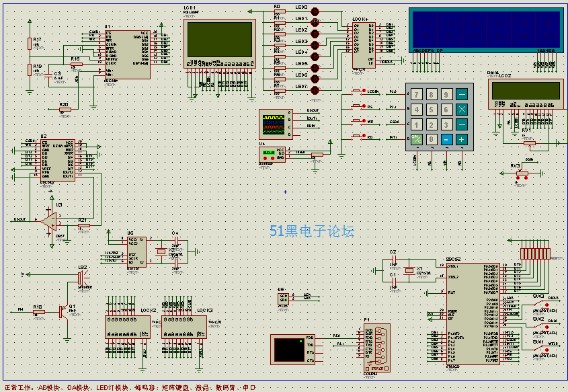
Task: Select the DS18B20 temperature sensor
Action: [273, 153]
